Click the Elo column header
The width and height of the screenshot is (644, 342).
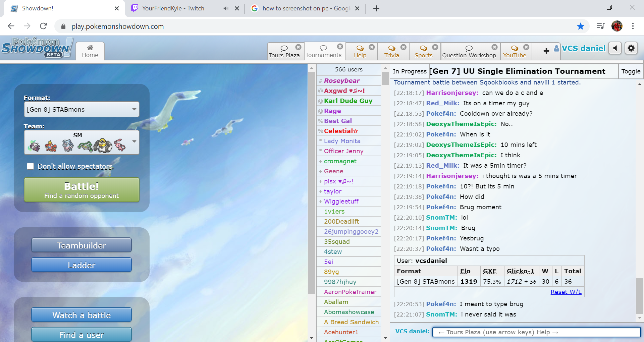click(465, 271)
